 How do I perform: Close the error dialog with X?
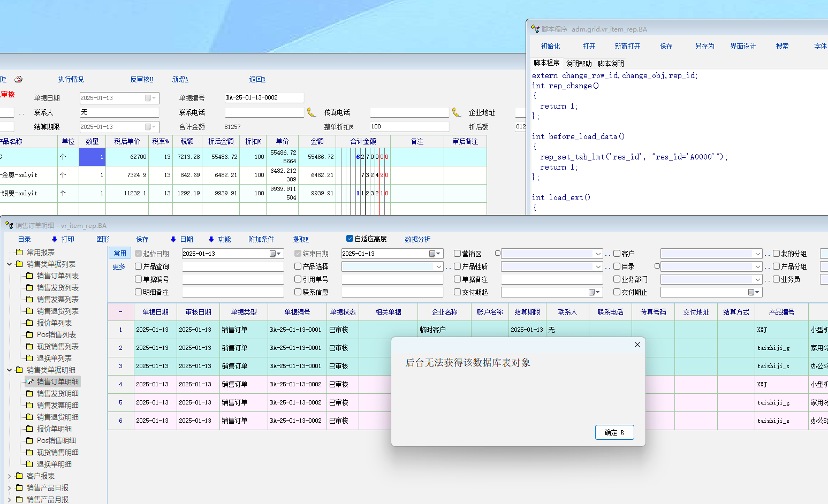coord(637,345)
